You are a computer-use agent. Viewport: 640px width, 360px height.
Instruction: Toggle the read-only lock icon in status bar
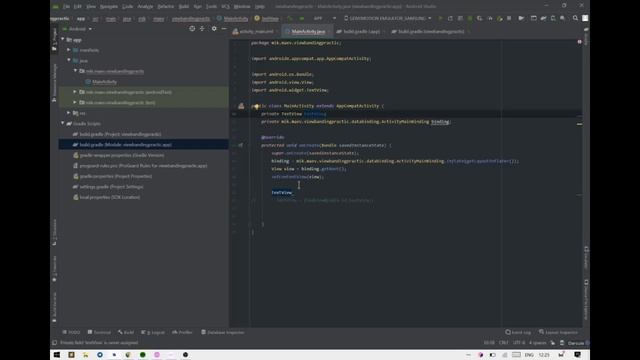[x=553, y=343]
